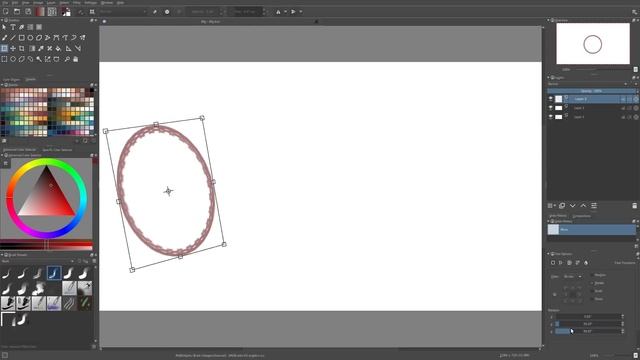Open the Layer menu
Viewport: 640px width, 360px height.
(51, 2)
